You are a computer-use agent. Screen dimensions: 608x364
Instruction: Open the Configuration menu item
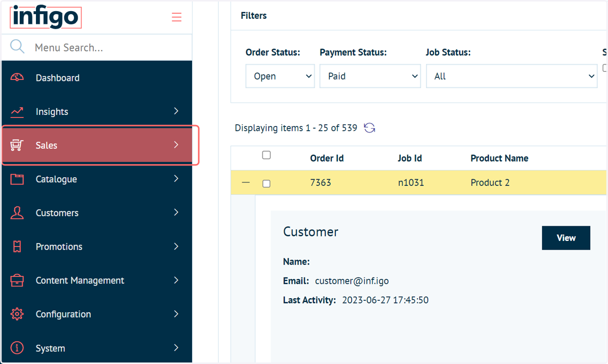[97, 314]
